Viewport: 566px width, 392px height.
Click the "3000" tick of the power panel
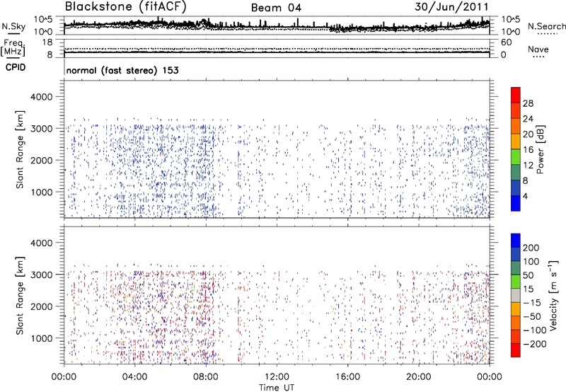tap(41, 129)
